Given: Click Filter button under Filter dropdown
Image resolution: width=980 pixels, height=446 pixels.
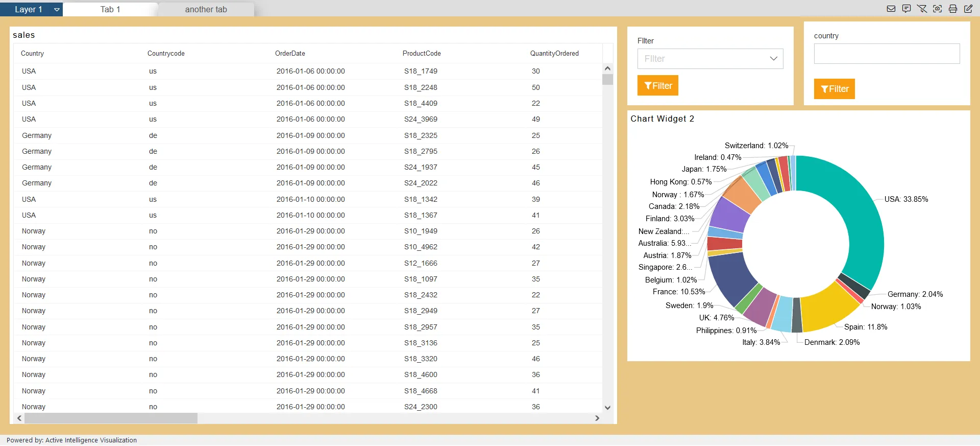Looking at the screenshot, I should point(657,85).
